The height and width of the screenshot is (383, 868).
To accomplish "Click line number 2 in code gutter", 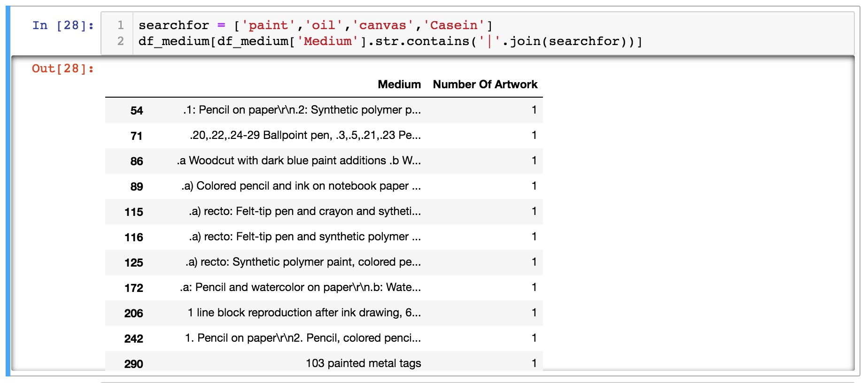I will [121, 41].
